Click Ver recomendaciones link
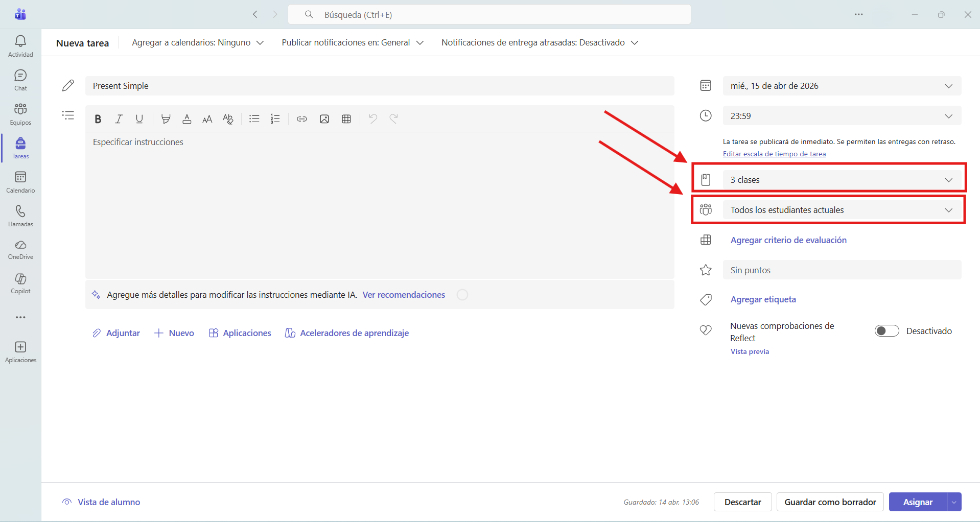 (x=404, y=295)
